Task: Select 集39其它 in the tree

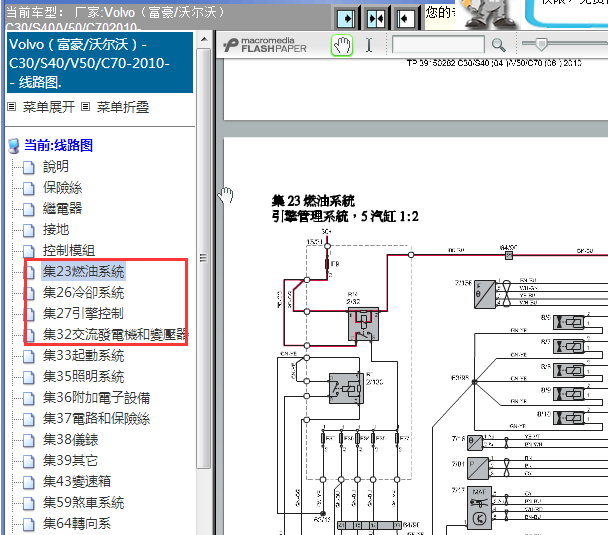Action: click(x=70, y=460)
